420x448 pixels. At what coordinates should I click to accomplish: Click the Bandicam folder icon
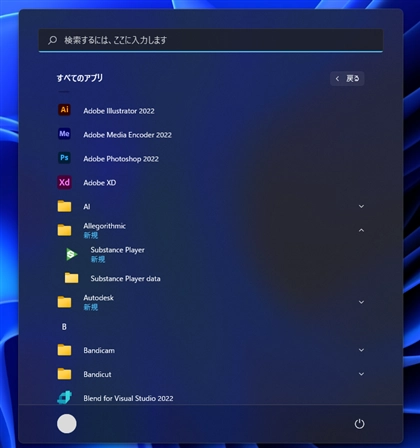(64, 350)
